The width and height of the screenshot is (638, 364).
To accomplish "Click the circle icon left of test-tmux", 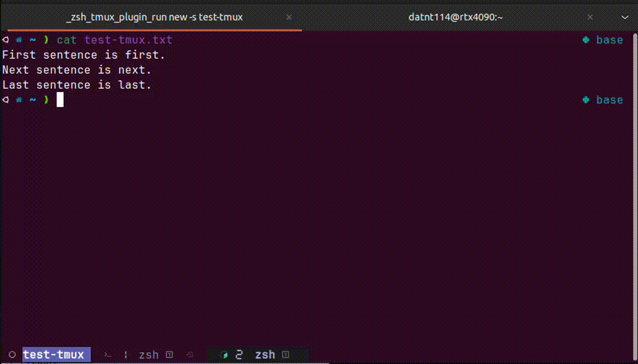I will 12,354.
